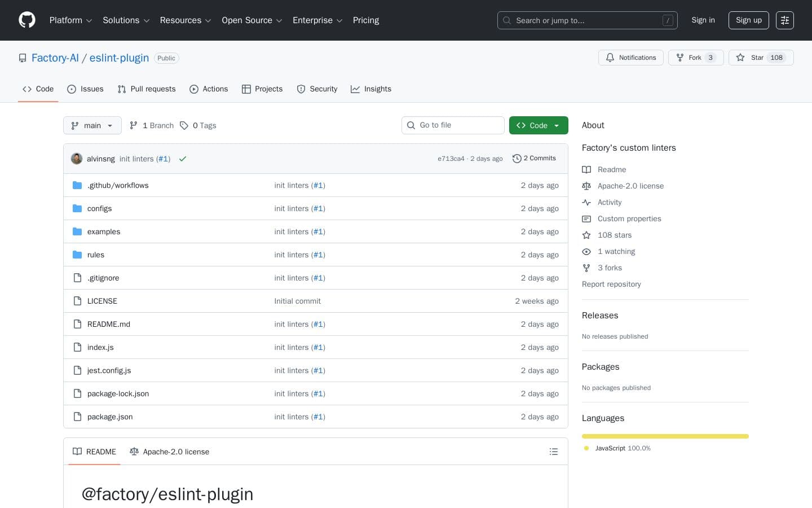812x508 pixels.
Task: Click the eye icon beside 1 watching
Action: point(586,251)
